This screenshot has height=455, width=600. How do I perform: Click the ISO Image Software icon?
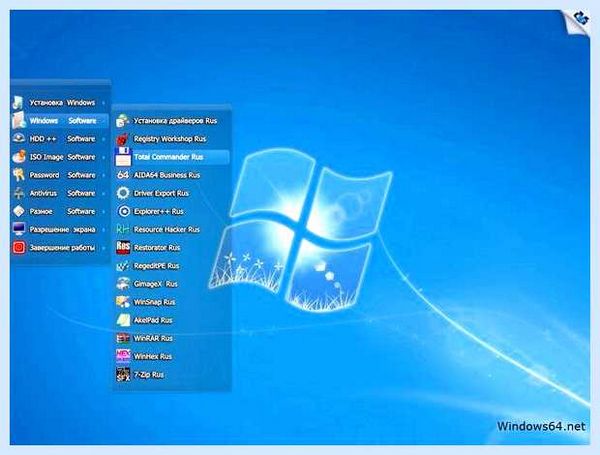click(19, 156)
